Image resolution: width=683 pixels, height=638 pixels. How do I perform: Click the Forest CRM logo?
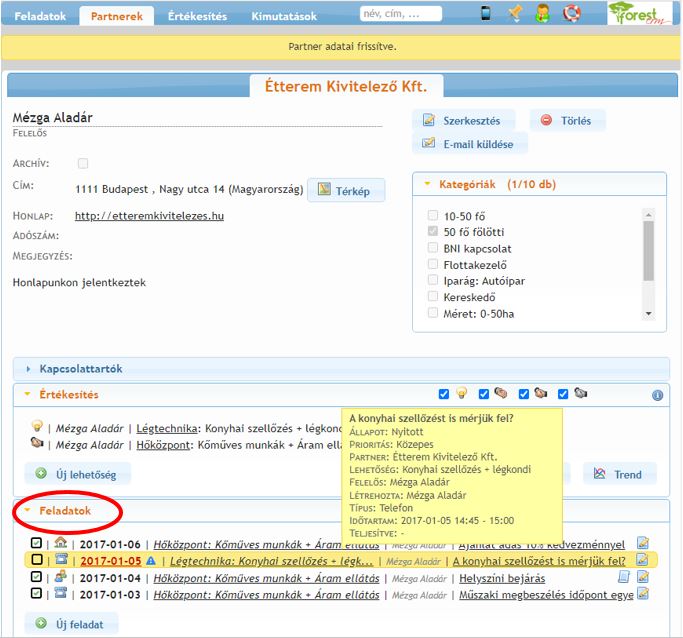(639, 14)
